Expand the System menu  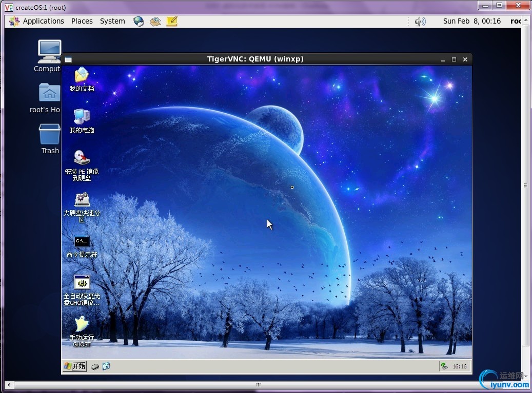[112, 21]
